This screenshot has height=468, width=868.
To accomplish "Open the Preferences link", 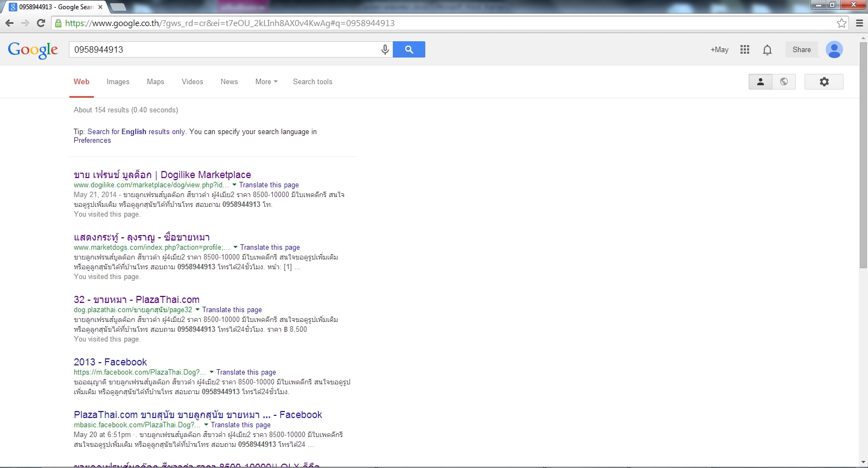I will coord(92,140).
